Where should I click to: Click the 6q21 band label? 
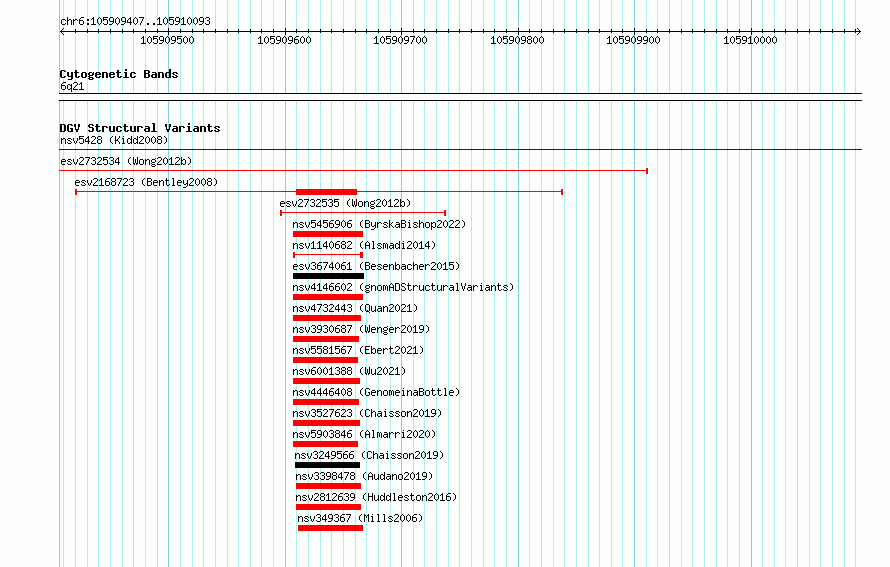[72, 86]
